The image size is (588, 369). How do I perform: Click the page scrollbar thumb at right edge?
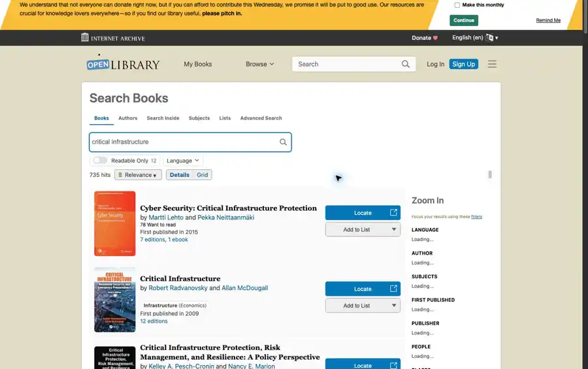pyautogui.click(x=585, y=16)
